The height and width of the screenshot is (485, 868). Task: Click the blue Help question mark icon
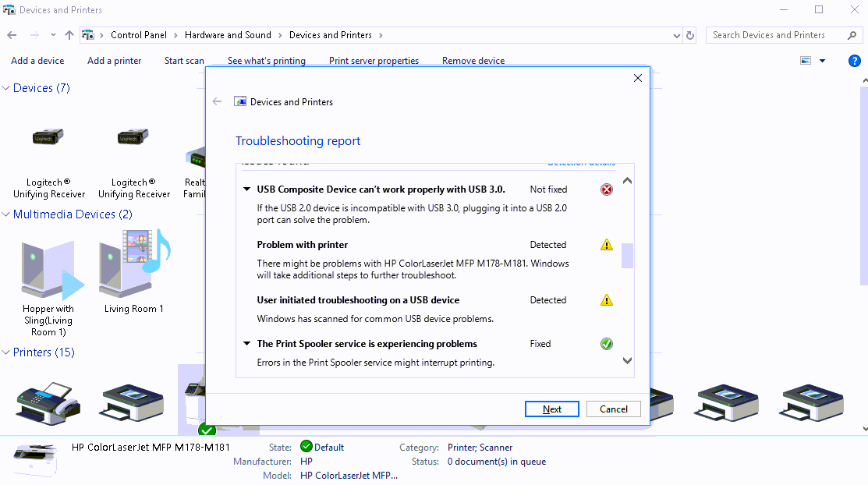[x=854, y=61]
